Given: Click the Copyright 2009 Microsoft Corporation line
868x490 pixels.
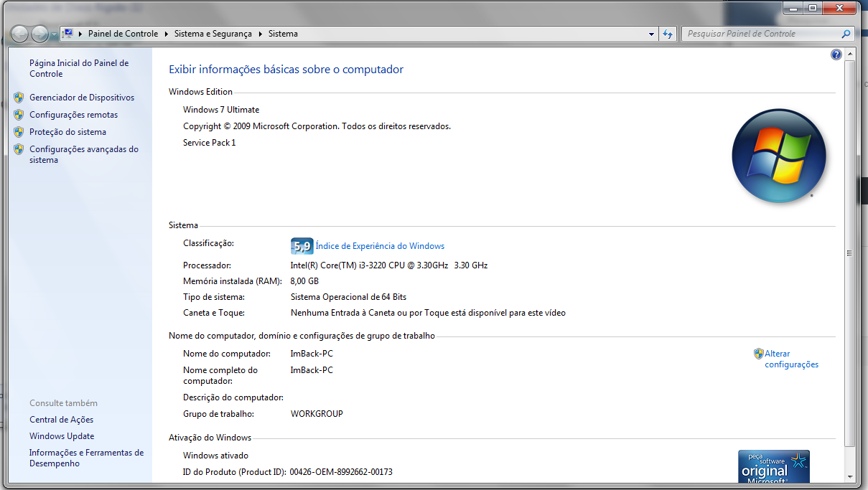Looking at the screenshot, I should 317,126.
